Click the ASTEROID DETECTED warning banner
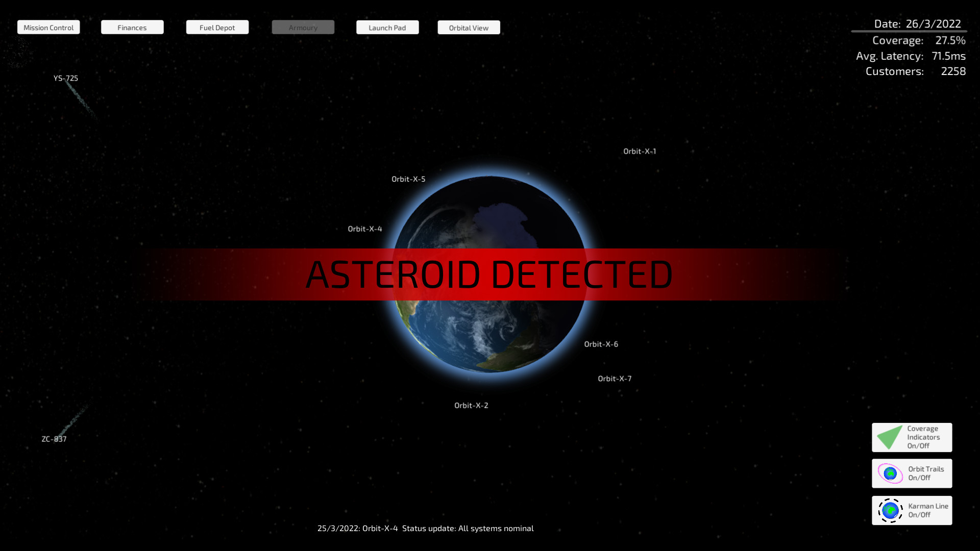Image resolution: width=980 pixels, height=551 pixels. coord(489,274)
